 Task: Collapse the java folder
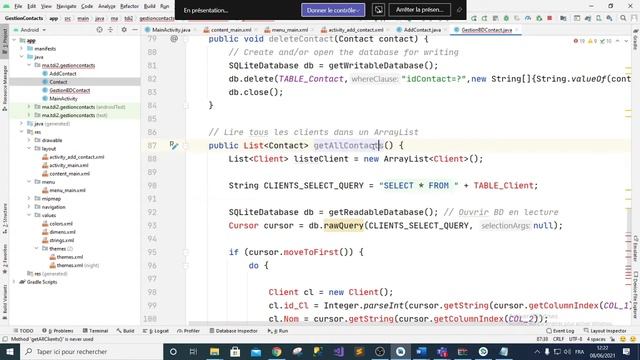(x=22, y=57)
